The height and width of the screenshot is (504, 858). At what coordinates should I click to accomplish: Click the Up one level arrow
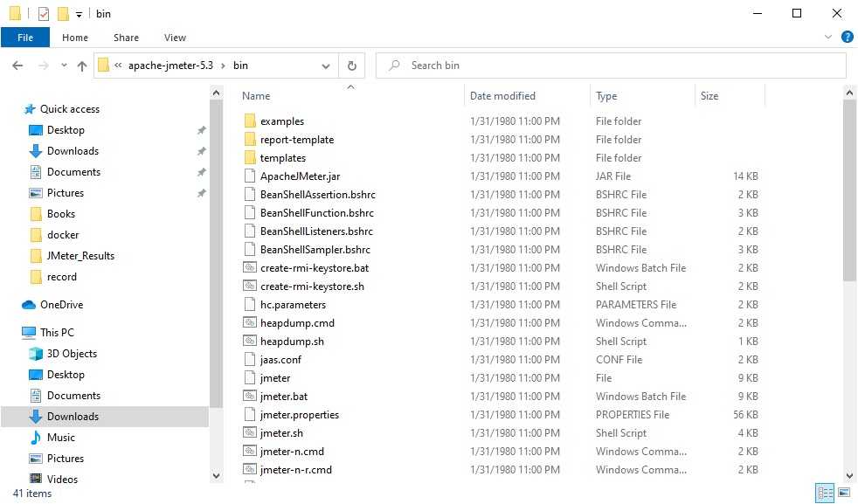click(x=82, y=66)
